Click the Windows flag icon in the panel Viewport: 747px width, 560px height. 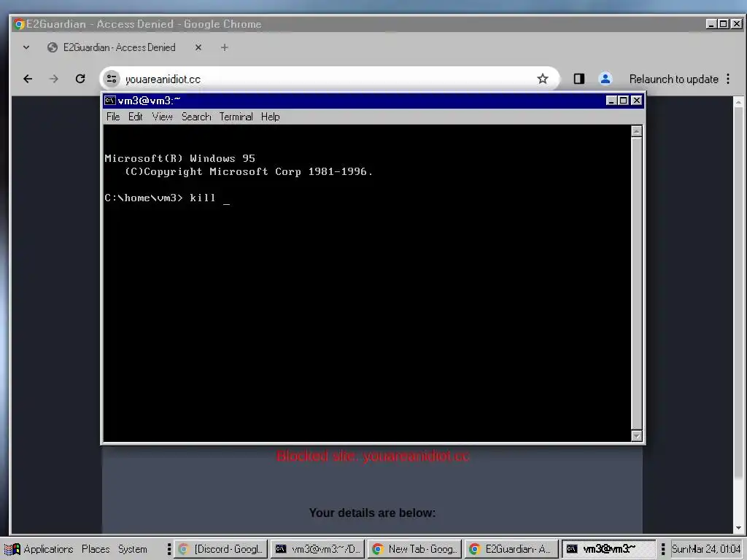click(x=12, y=549)
